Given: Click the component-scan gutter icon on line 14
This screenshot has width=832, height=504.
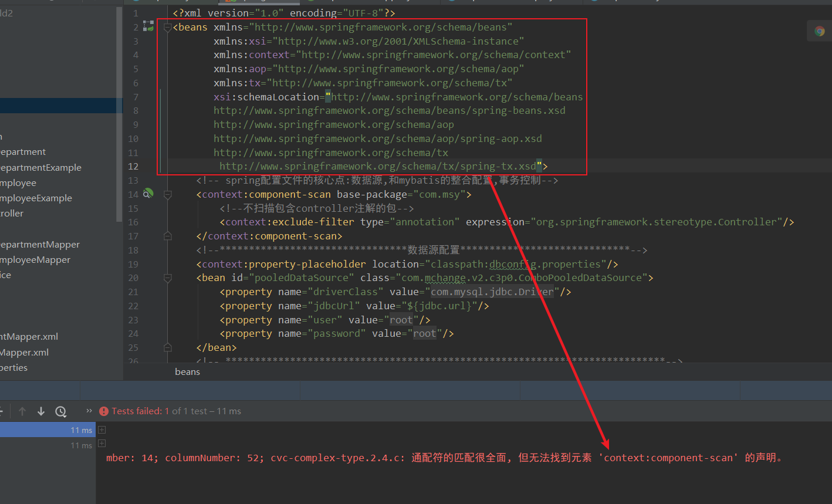Looking at the screenshot, I should pos(148,194).
